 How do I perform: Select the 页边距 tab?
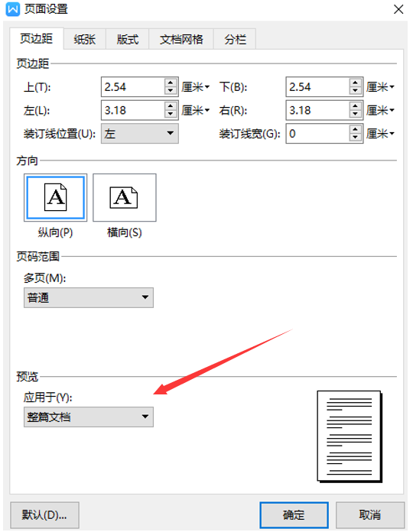36,38
